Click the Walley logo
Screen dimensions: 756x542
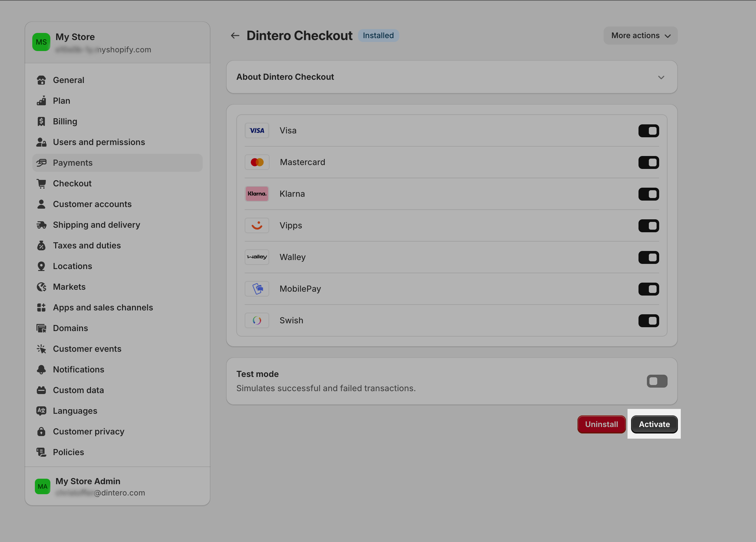(x=257, y=257)
